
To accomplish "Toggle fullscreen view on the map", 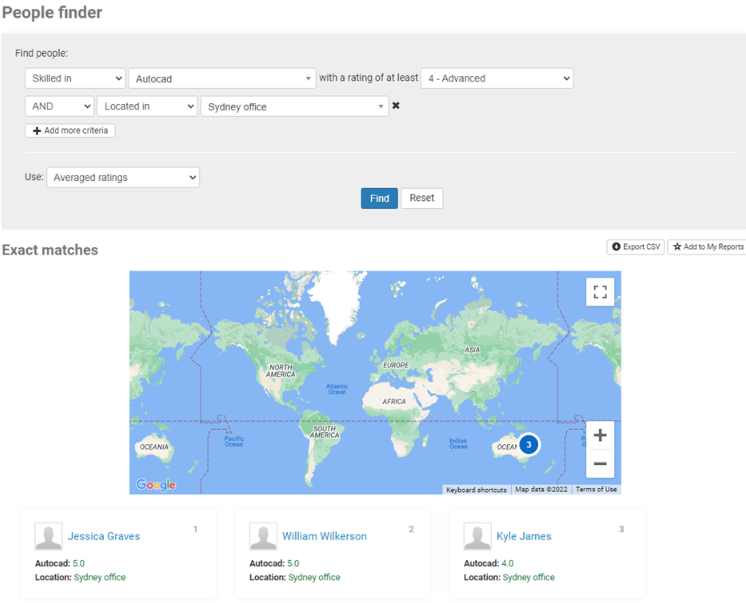I will point(600,292).
